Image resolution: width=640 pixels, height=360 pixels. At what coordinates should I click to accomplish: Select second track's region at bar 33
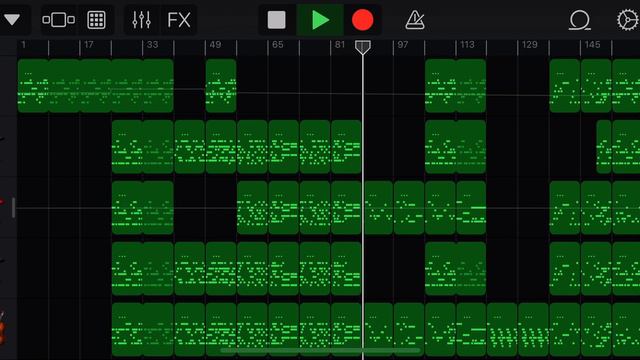158,147
